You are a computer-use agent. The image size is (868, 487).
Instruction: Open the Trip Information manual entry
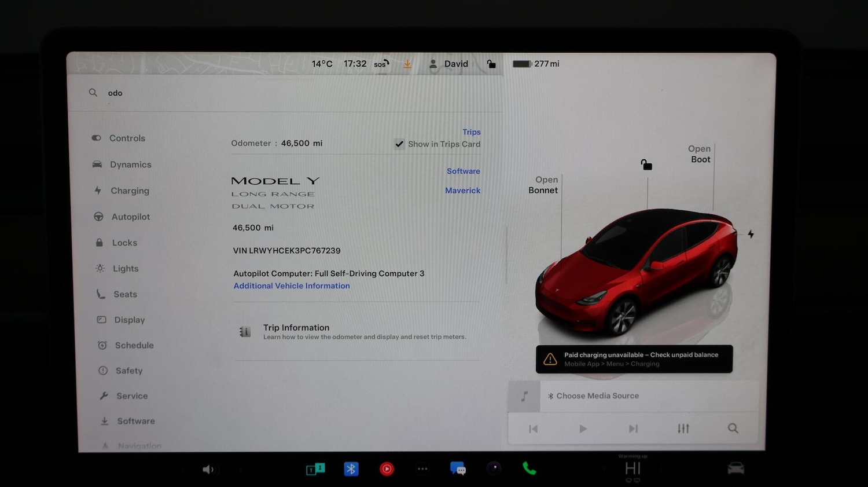(357, 331)
